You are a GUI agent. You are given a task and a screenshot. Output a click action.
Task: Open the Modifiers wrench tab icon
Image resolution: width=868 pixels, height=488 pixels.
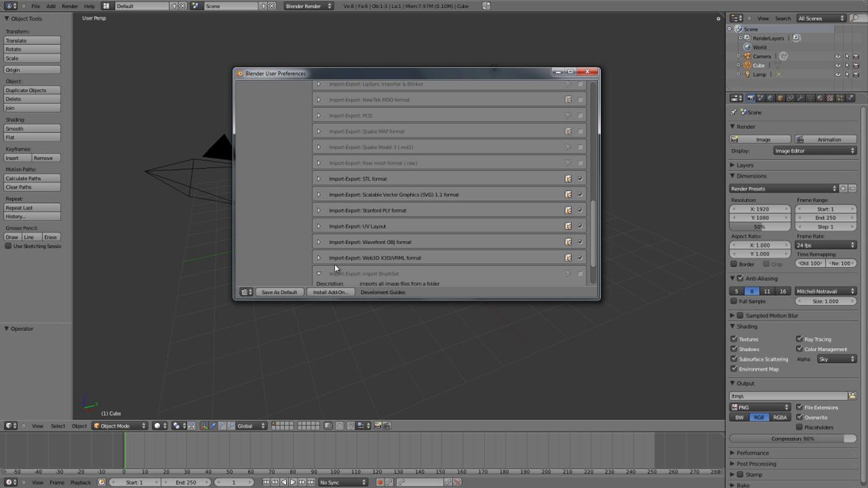(x=800, y=98)
